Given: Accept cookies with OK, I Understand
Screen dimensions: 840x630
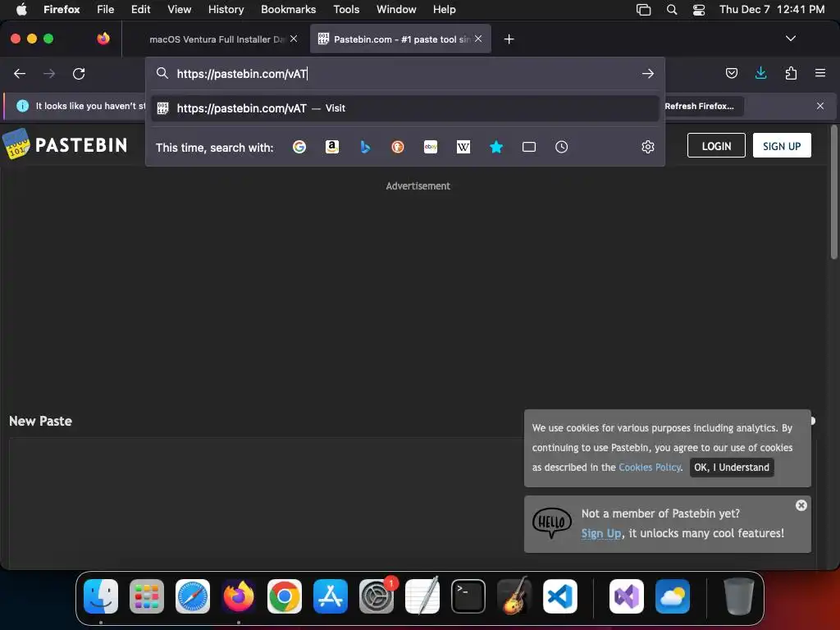Looking at the screenshot, I should pos(732,467).
